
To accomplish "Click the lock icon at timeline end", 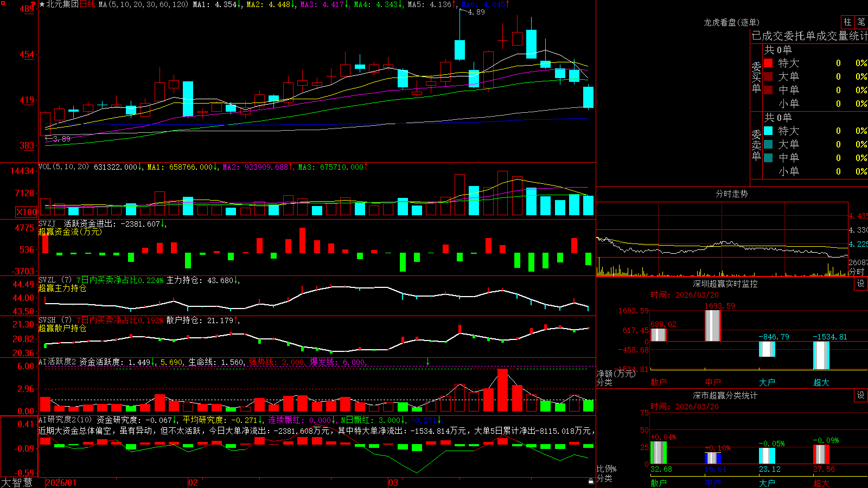I will tap(591, 481).
